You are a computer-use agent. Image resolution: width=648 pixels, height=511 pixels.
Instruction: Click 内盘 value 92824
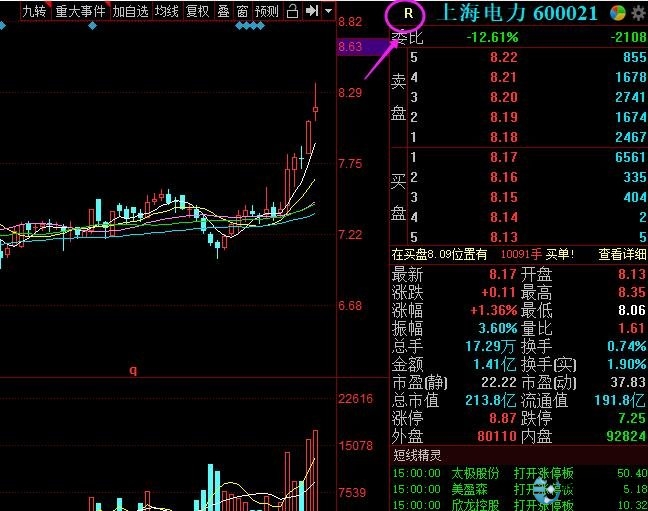click(x=626, y=436)
